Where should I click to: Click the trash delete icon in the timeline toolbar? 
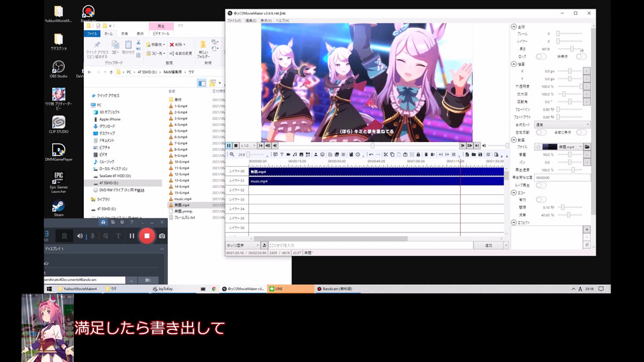426,155
